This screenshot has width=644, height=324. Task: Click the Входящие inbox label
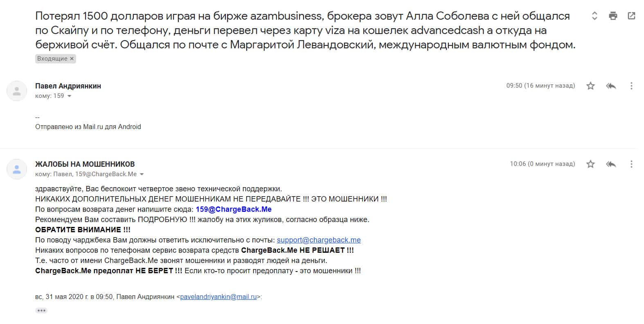52,59
